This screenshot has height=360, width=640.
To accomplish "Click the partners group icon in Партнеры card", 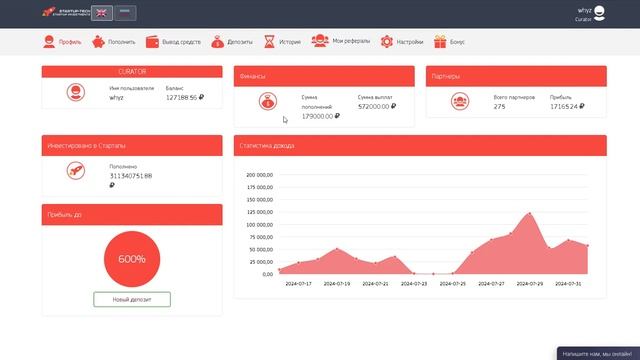I will click(460, 101).
